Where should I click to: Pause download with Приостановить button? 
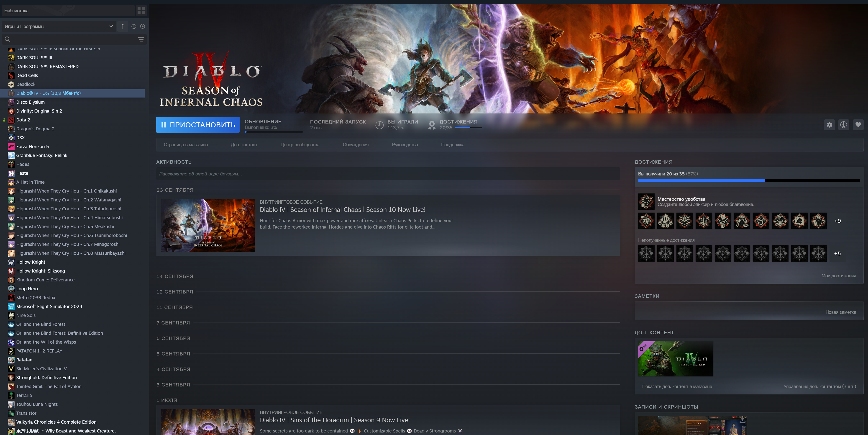[x=198, y=125]
